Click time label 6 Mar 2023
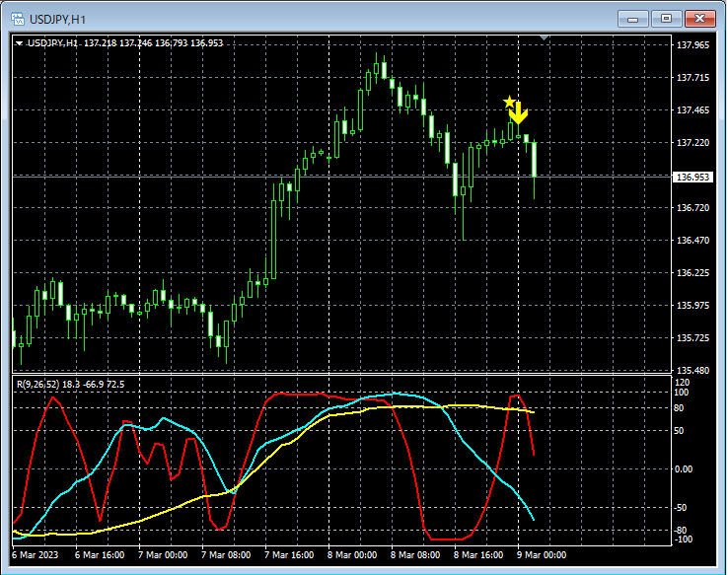 coord(36,554)
